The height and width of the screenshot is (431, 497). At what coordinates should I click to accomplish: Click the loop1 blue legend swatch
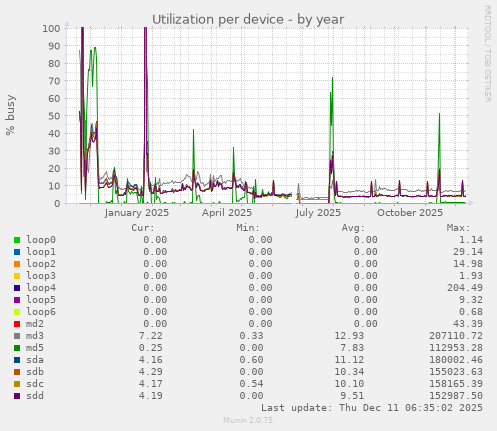17,252
